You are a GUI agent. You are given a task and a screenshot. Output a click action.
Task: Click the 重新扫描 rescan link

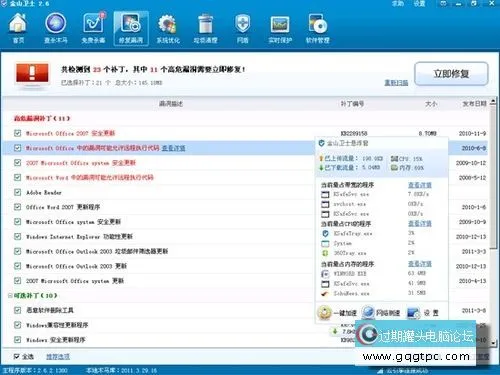(x=396, y=83)
